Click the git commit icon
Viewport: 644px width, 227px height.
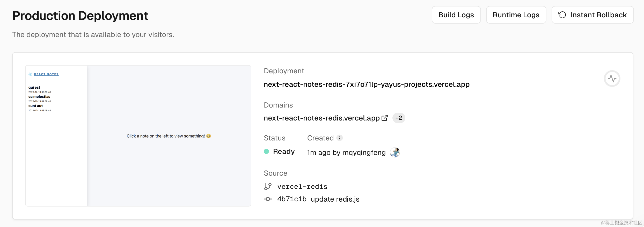click(x=268, y=199)
